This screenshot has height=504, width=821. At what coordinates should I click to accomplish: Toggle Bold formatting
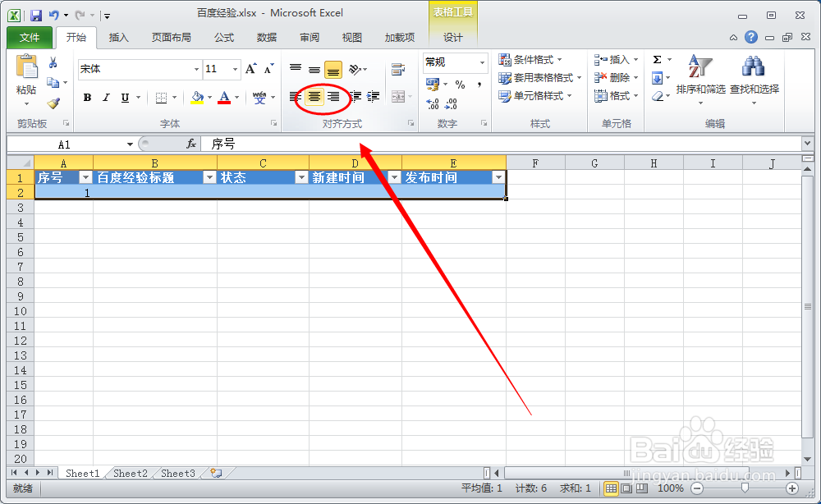pos(88,98)
